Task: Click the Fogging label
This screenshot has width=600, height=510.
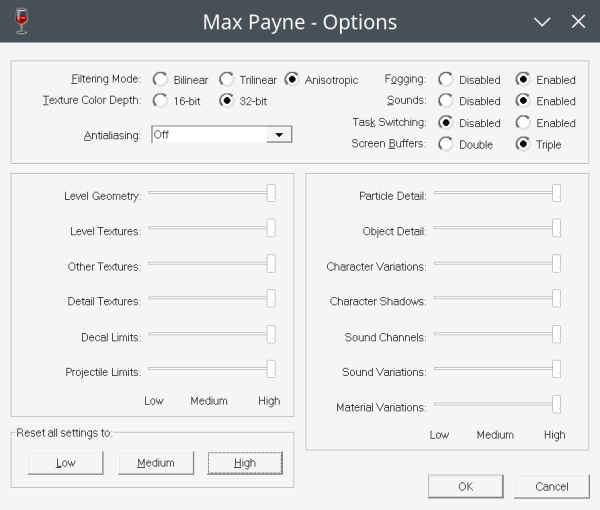Action: (405, 79)
